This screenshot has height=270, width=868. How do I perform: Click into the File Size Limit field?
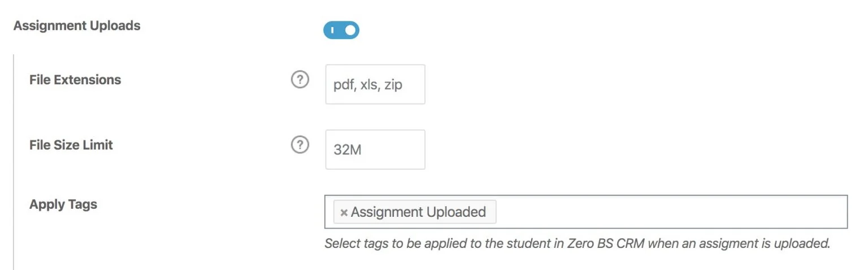click(375, 149)
